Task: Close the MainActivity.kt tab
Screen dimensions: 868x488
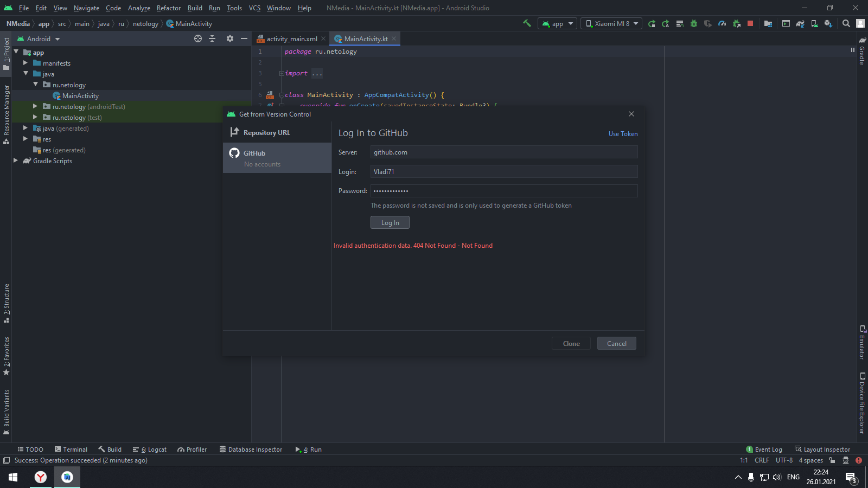Action: coord(394,38)
